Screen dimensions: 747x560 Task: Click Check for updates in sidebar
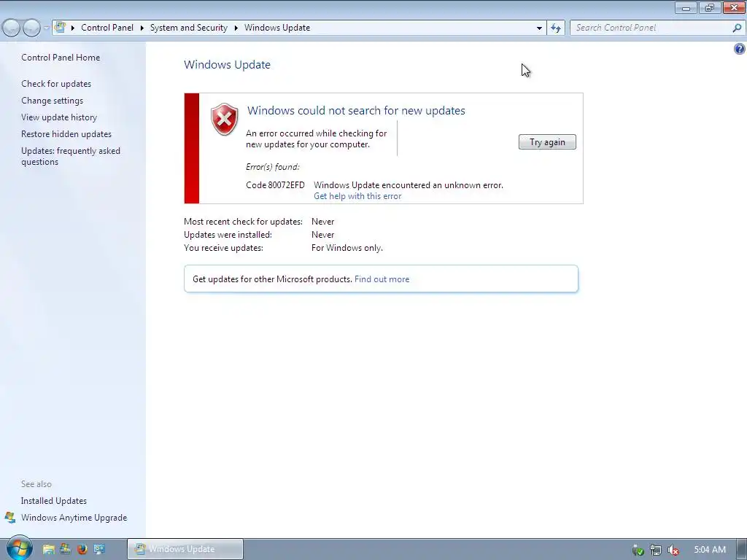pos(56,84)
